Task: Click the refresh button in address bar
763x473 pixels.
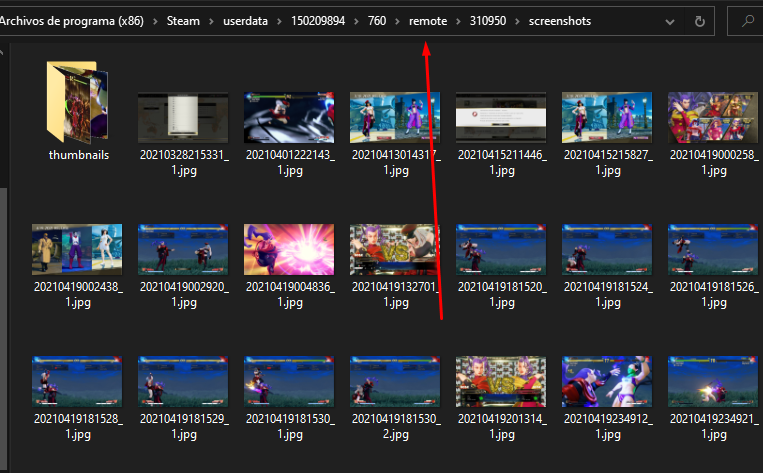Action: [x=699, y=21]
